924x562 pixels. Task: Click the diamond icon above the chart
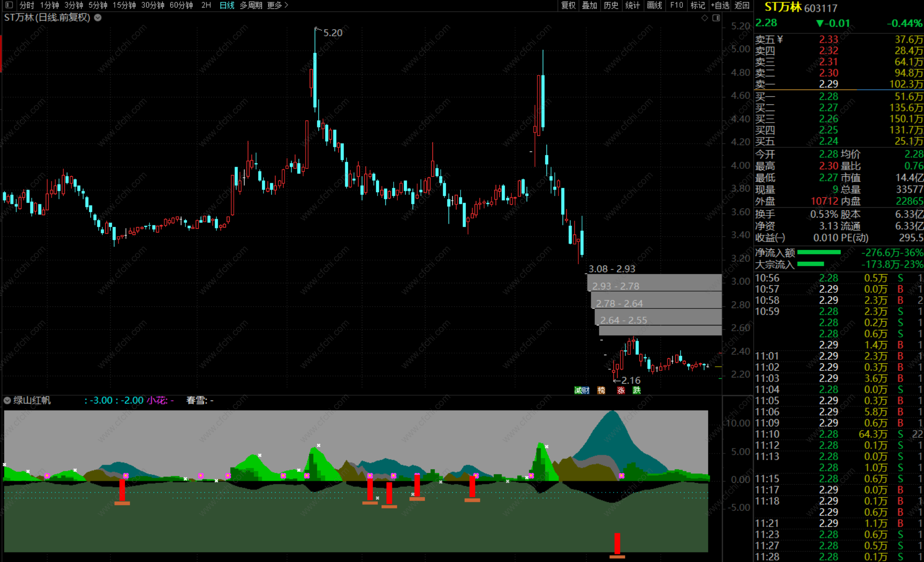pyautogui.click(x=705, y=18)
